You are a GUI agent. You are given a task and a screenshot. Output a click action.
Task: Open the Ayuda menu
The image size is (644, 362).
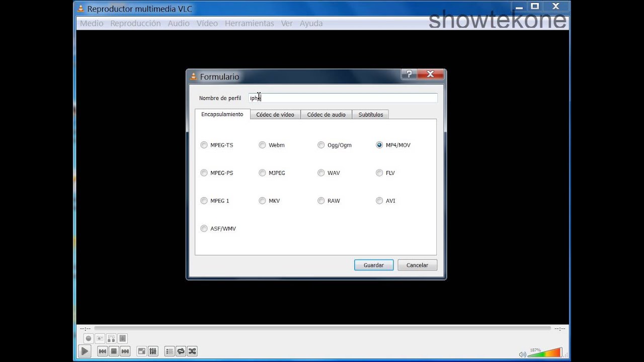pyautogui.click(x=311, y=23)
